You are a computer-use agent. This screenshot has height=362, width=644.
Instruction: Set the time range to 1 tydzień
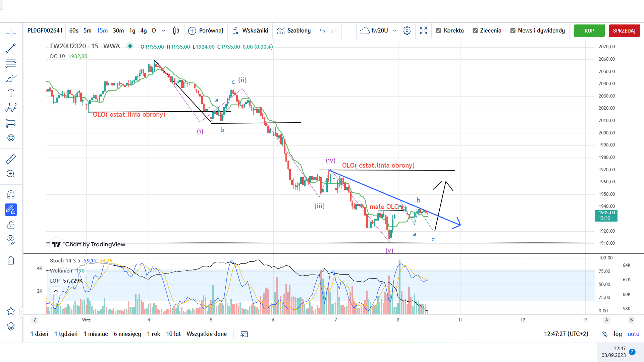pos(66,334)
